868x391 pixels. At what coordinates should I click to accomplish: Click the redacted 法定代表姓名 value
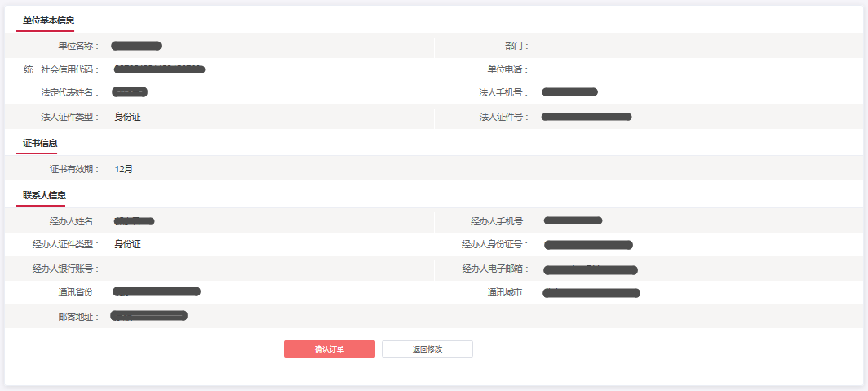tap(130, 92)
